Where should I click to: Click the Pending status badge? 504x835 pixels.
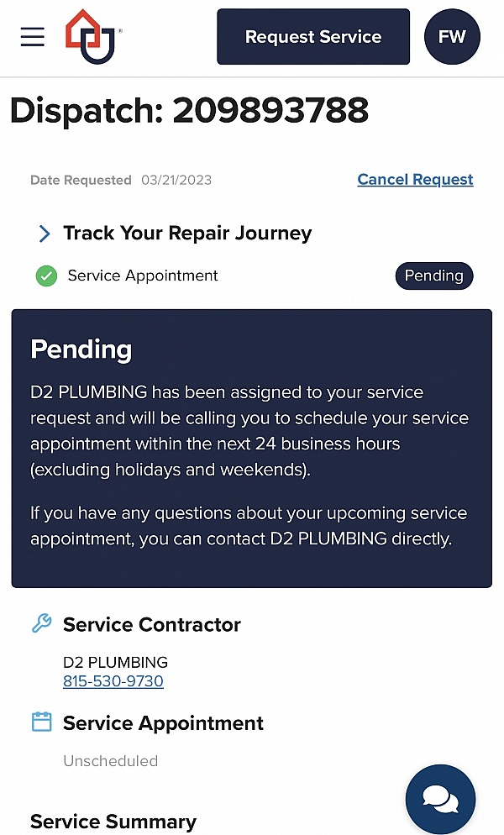(433, 276)
